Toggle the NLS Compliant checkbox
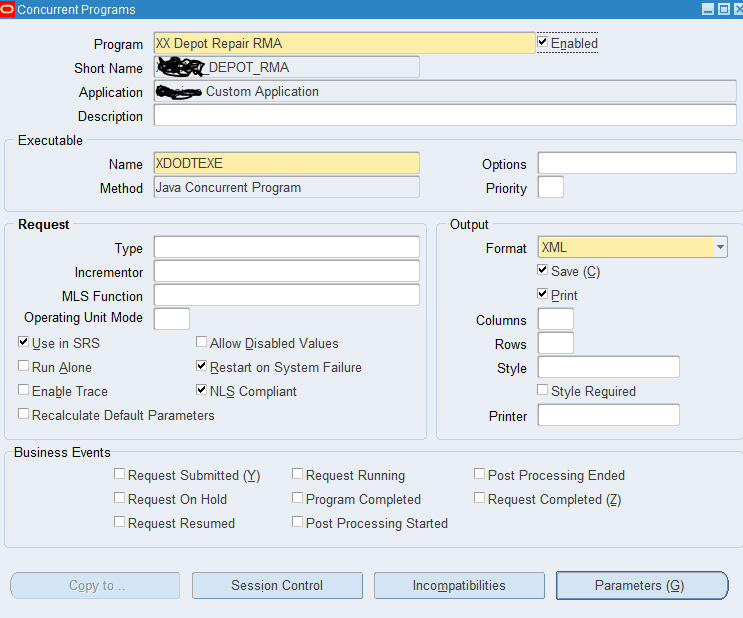Image resolution: width=743 pixels, height=618 pixels. (x=201, y=390)
